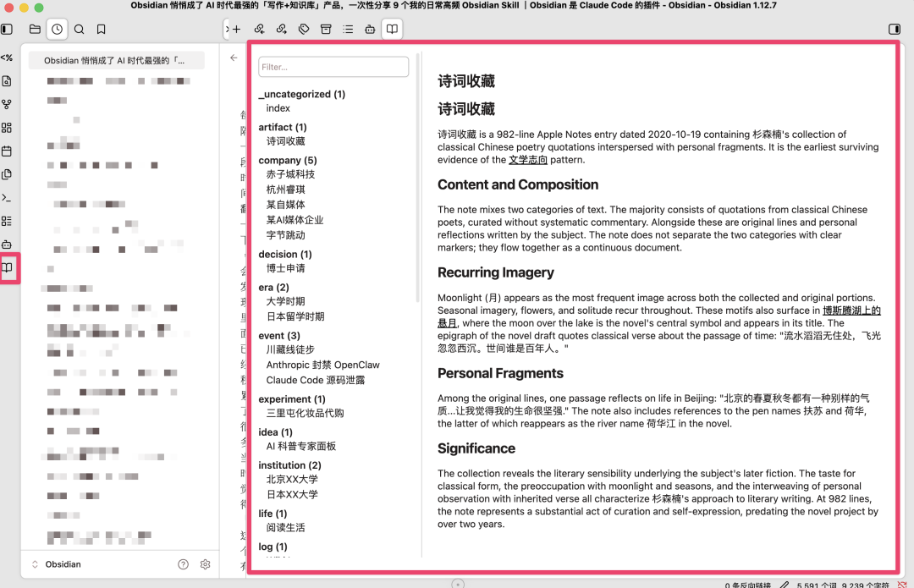Click the 'event (3)' category heading
914x588 pixels.
[279, 336]
